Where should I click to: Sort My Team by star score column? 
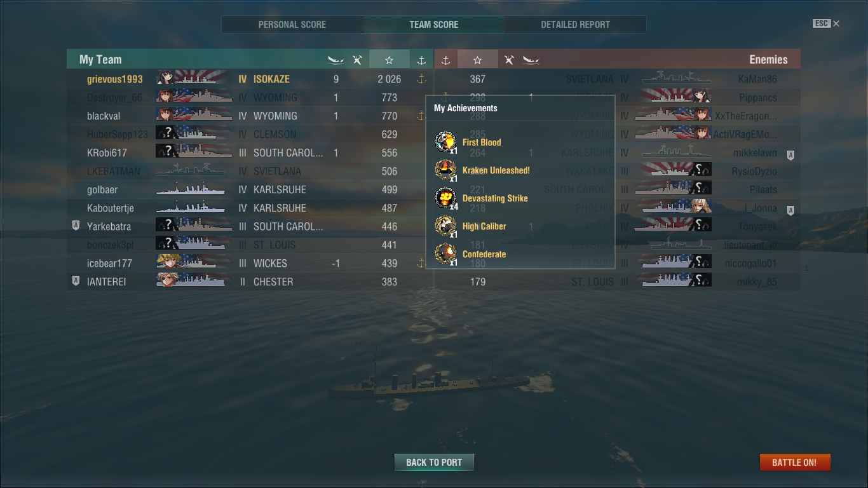[x=389, y=60]
